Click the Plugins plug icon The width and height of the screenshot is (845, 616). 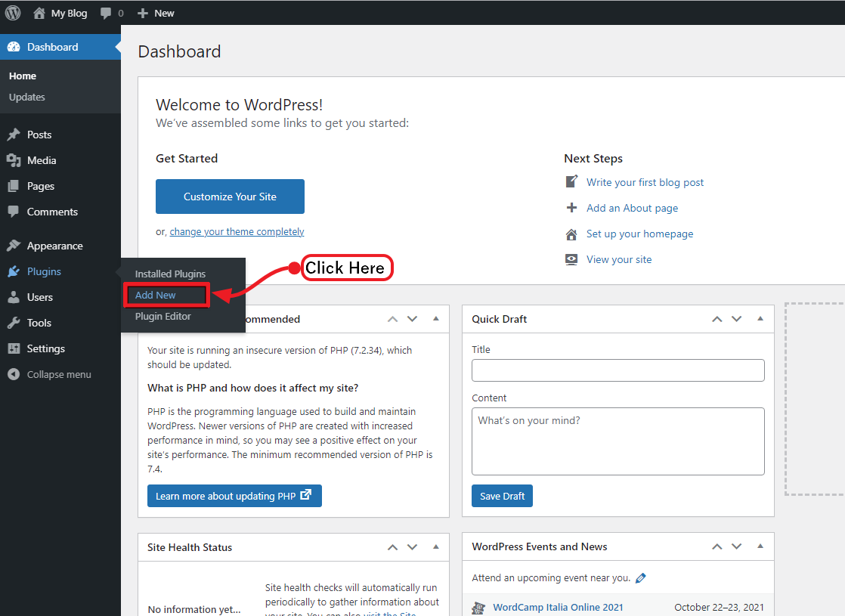tap(14, 271)
